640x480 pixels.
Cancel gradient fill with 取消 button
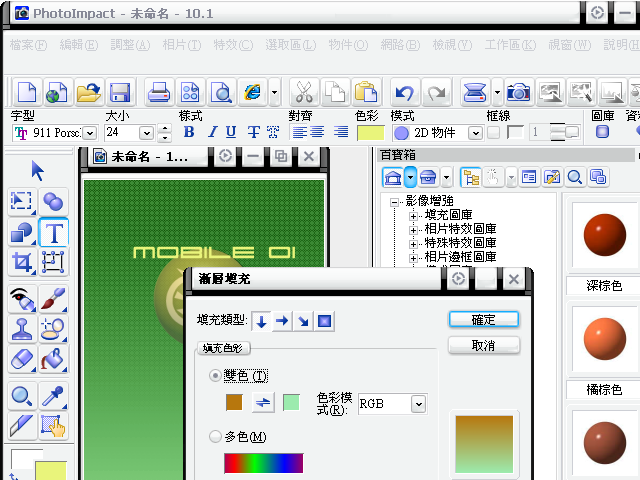pyautogui.click(x=484, y=346)
